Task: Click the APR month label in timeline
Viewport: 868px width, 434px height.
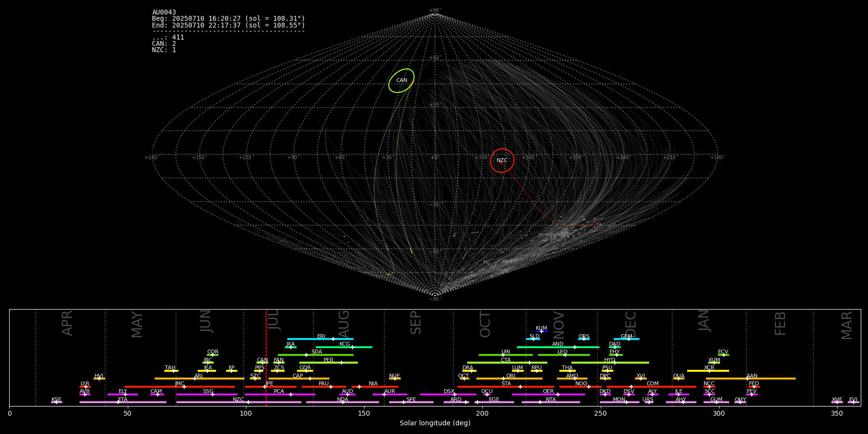Action: [67, 323]
